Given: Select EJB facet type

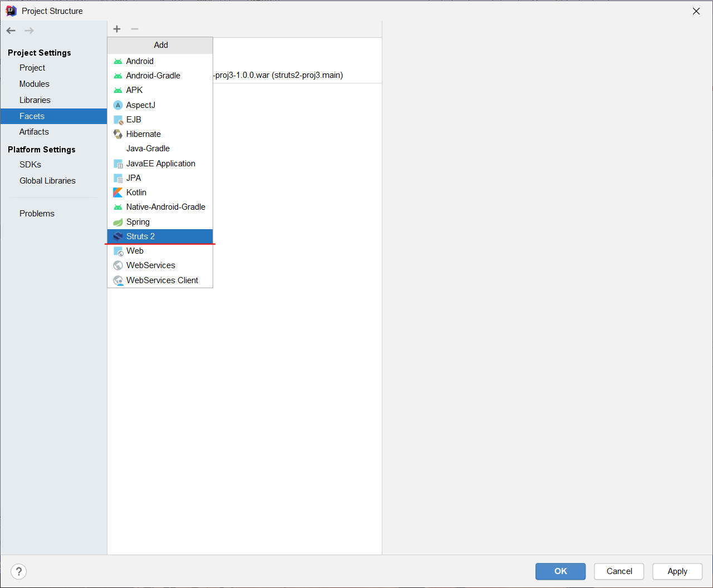Looking at the screenshot, I should (x=160, y=120).
